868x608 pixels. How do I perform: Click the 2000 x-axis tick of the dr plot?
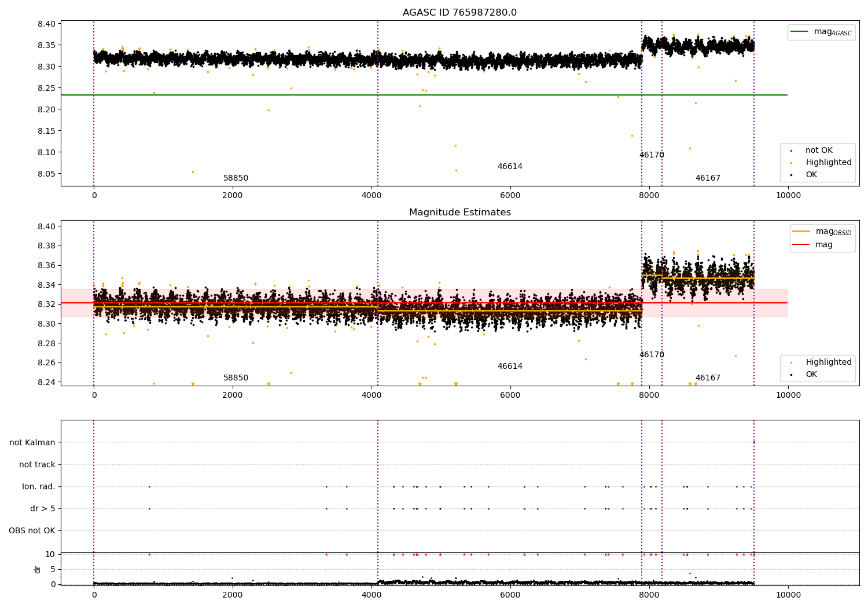233,595
